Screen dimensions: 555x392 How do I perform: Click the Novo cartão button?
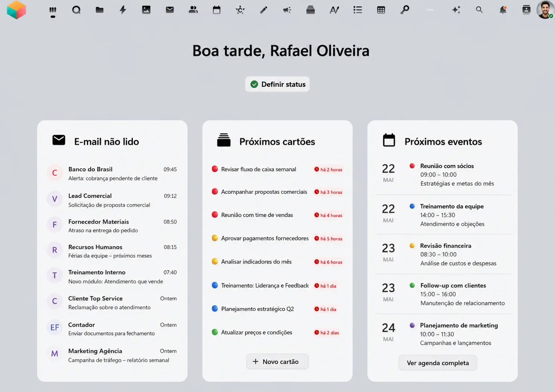[x=277, y=362]
